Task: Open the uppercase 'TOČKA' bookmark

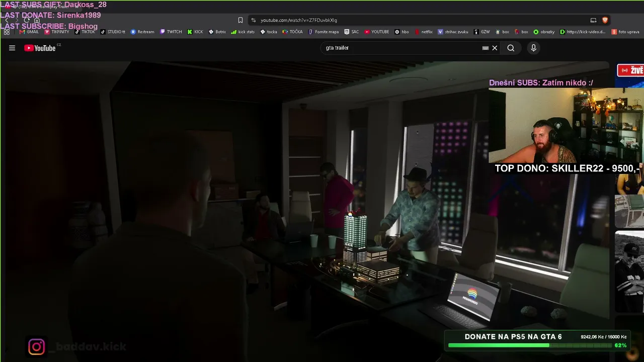Action: click(293, 32)
